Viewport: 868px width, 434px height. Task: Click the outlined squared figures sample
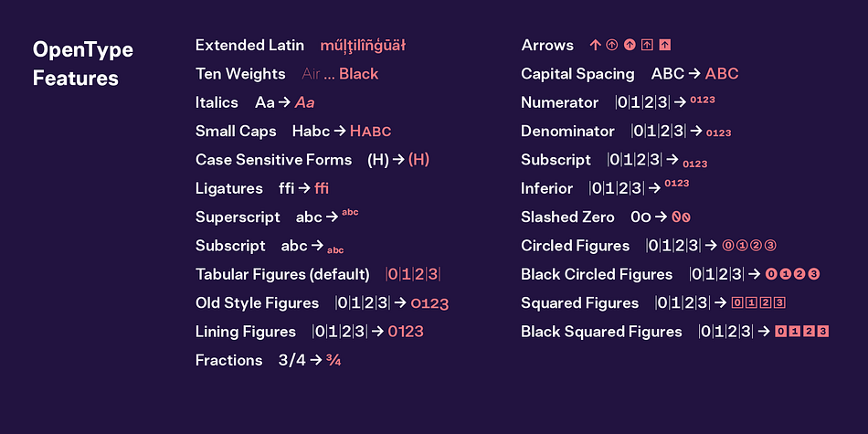[758, 302]
